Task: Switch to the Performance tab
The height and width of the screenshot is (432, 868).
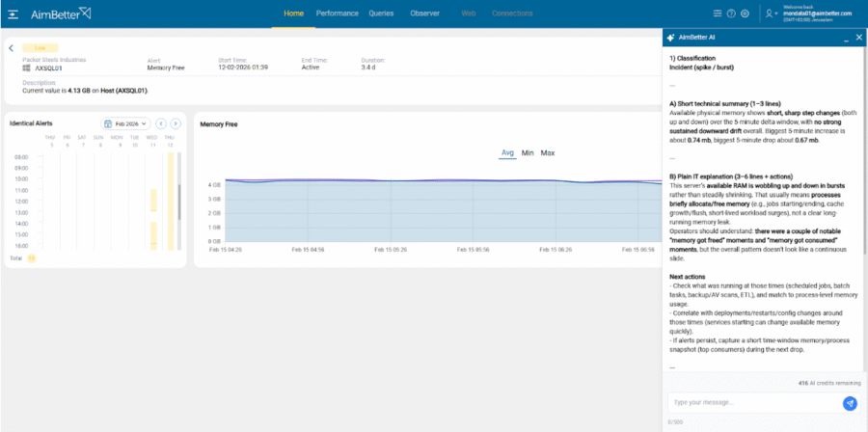Action: (x=337, y=13)
